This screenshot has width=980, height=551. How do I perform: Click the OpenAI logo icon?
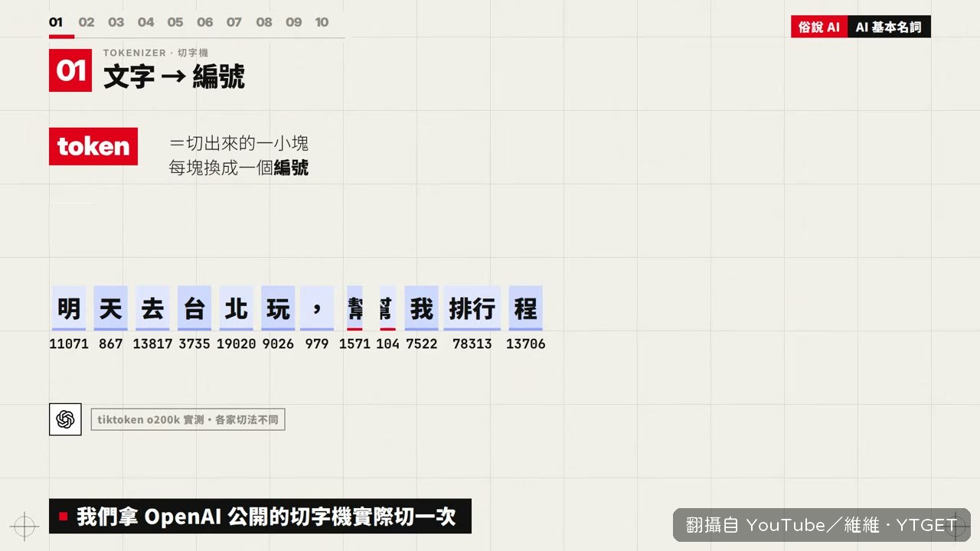click(x=65, y=419)
